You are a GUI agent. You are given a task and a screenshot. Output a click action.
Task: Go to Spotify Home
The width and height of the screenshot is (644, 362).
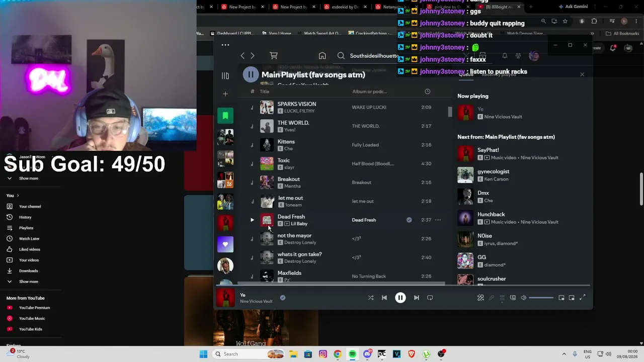[323, 56]
